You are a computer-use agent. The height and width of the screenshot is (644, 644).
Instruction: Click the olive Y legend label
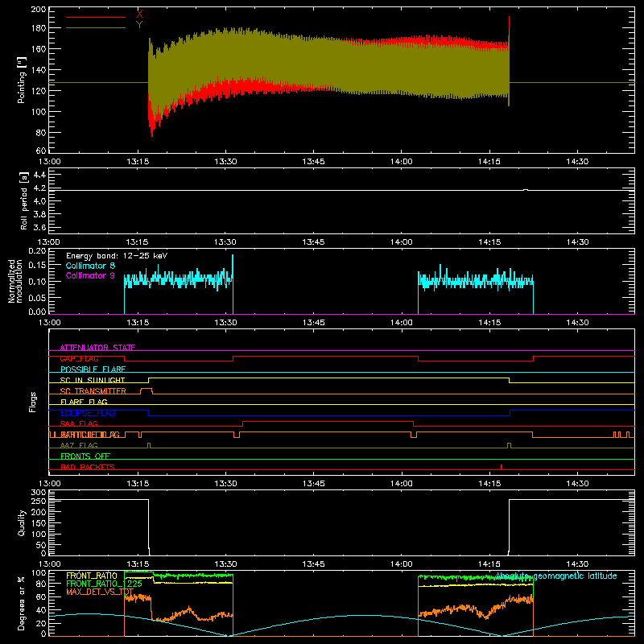139,25
